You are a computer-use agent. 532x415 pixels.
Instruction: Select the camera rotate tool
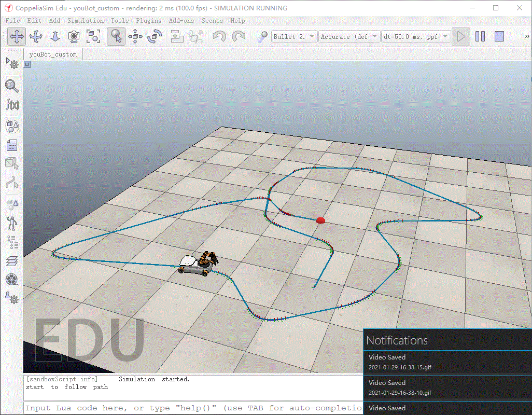point(36,36)
